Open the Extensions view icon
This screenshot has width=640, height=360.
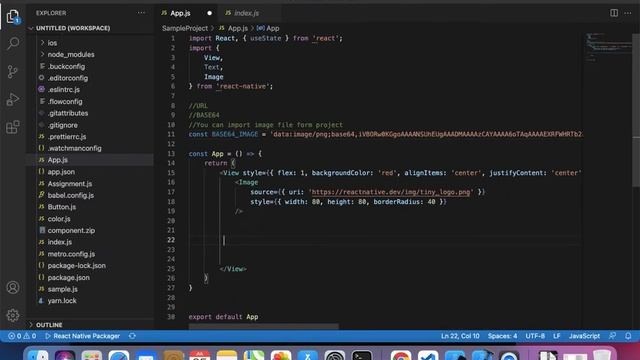coord(13,127)
